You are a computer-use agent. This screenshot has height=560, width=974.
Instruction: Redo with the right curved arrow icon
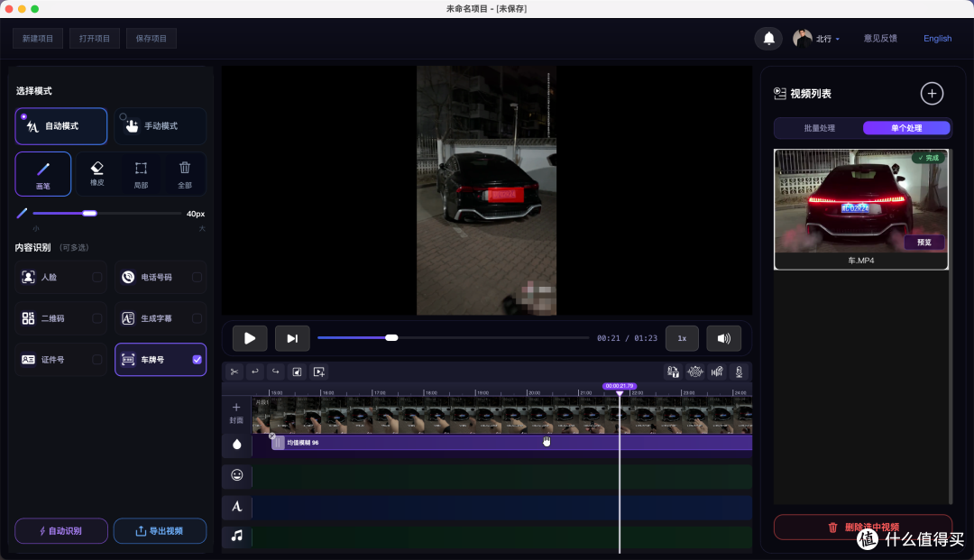pyautogui.click(x=276, y=372)
